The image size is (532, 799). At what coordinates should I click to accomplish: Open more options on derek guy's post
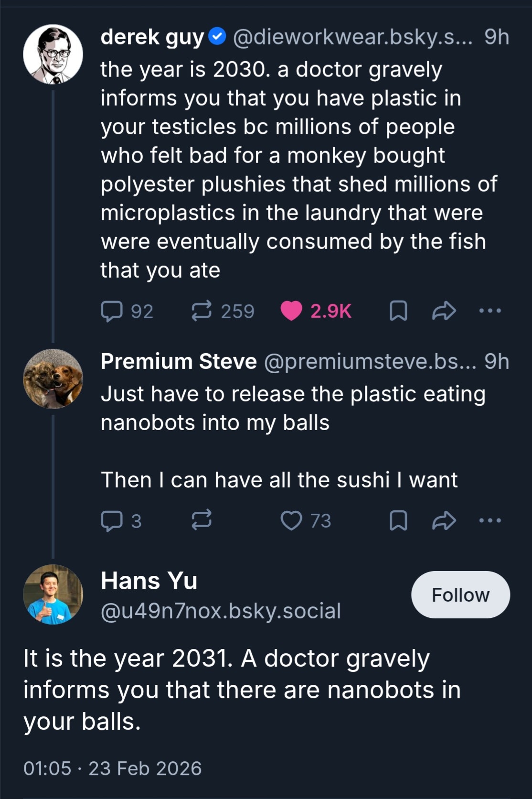tap(490, 311)
